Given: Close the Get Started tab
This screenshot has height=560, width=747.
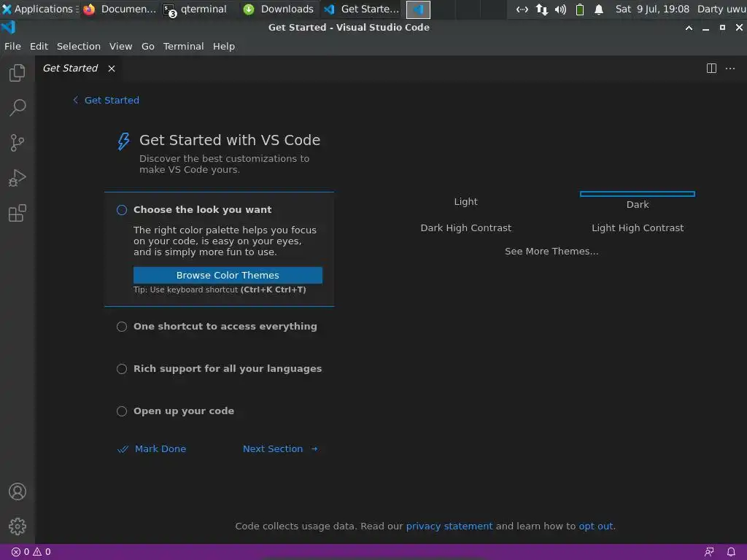Looking at the screenshot, I should [x=112, y=69].
